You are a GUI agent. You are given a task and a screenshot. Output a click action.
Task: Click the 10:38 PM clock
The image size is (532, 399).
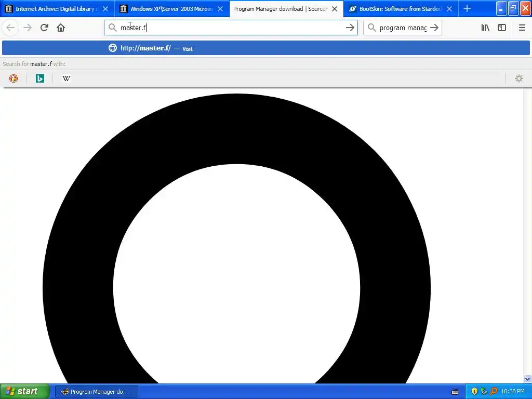click(513, 392)
